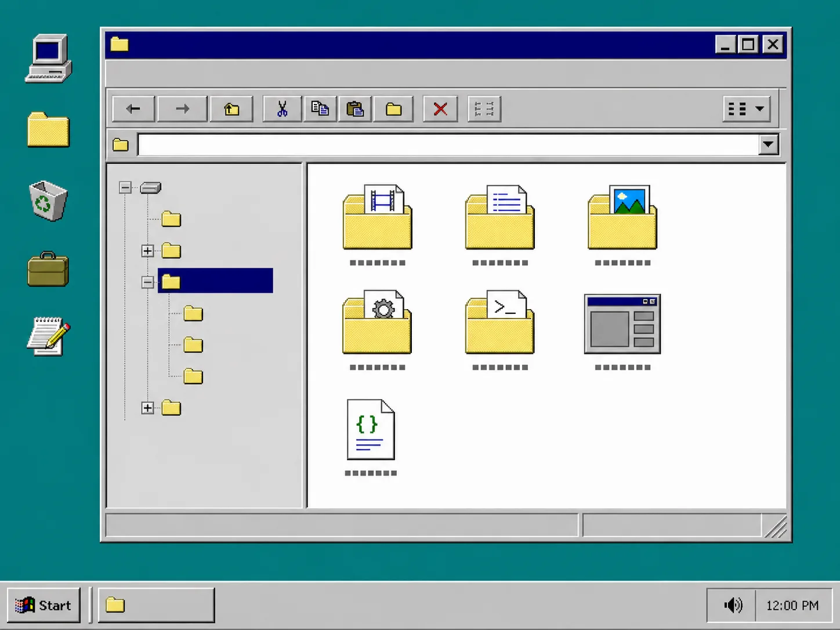The image size is (840, 630).
Task: Select the video filmstrip folder
Action: pyautogui.click(x=378, y=218)
